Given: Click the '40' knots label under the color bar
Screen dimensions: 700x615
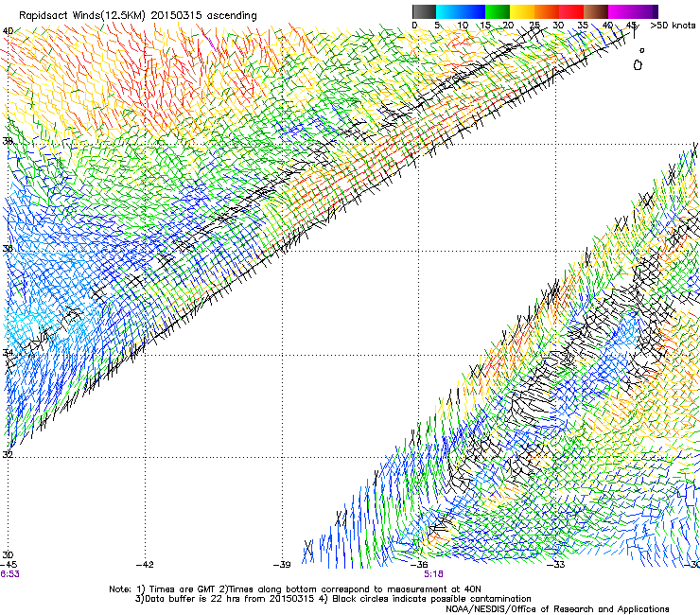Looking at the screenshot, I should (x=607, y=26).
